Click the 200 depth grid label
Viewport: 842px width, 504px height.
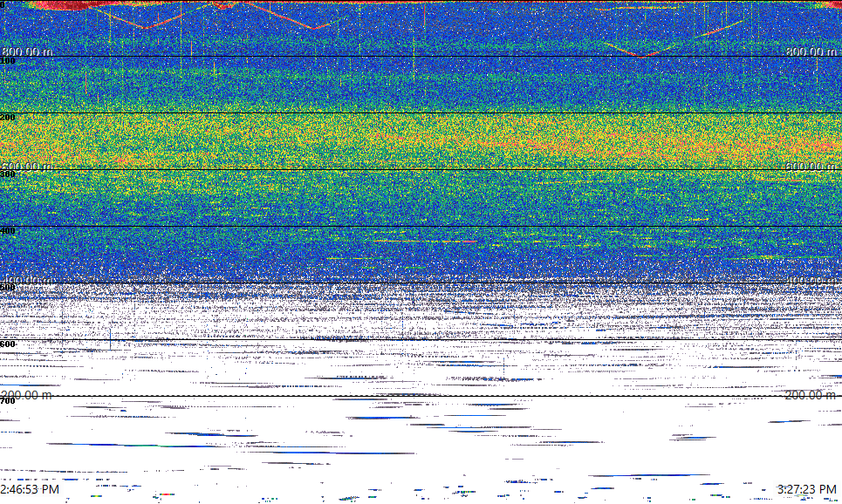point(8,118)
